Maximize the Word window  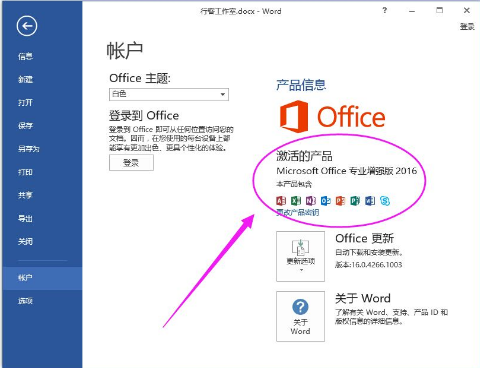tap(440, 10)
